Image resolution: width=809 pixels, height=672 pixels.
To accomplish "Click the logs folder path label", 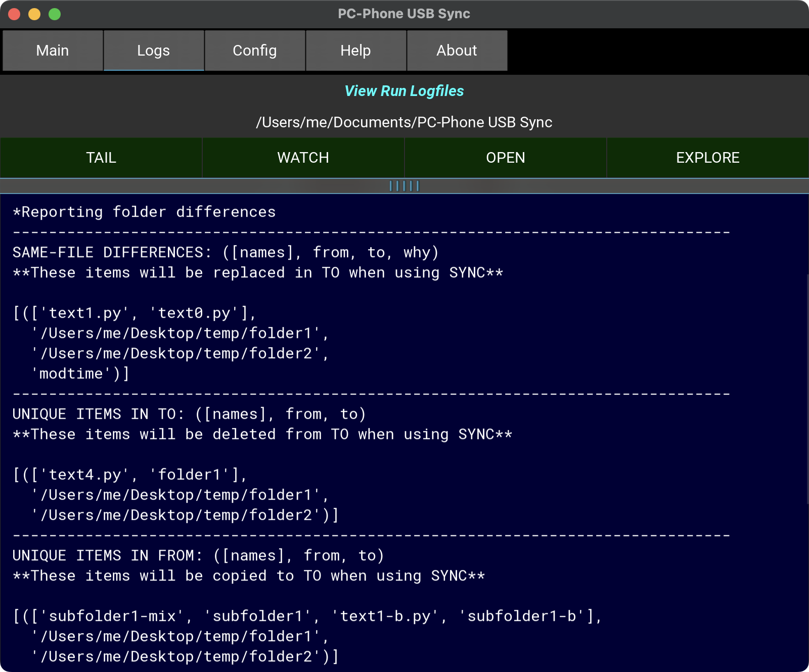I will (404, 122).
